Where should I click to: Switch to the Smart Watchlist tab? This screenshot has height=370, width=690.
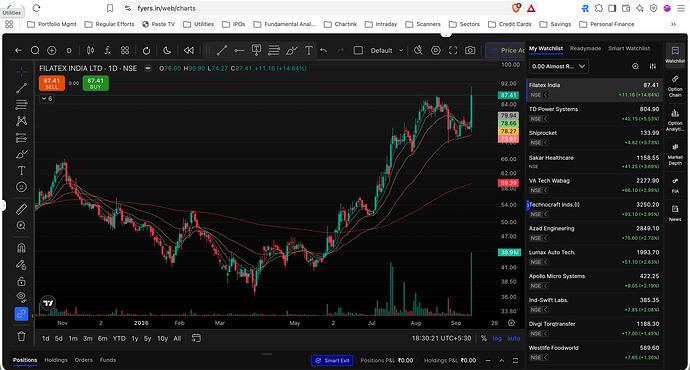(629, 48)
